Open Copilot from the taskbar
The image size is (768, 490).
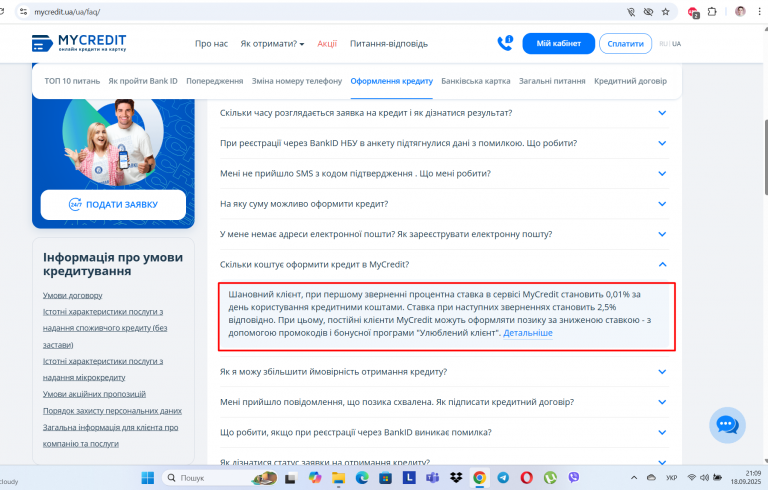pyautogui.click(x=315, y=477)
